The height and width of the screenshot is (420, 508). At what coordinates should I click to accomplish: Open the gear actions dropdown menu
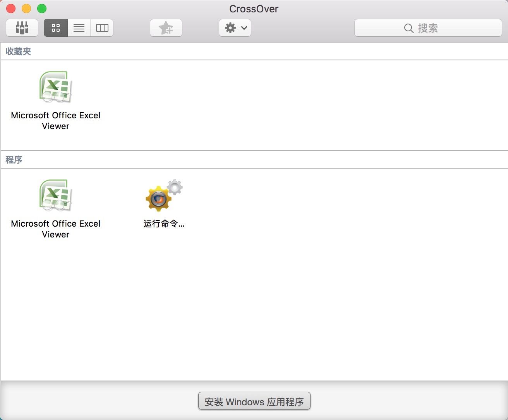tap(235, 28)
